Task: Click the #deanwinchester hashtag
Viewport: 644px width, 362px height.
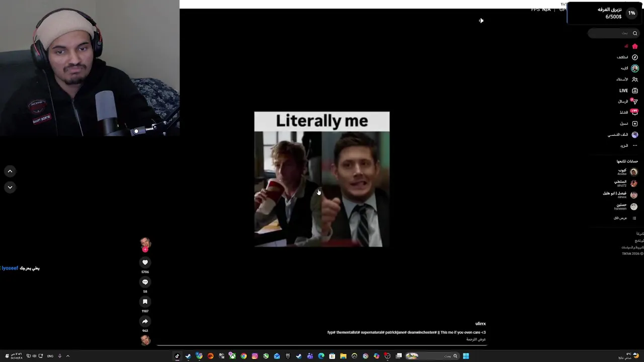Action: pyautogui.click(x=422, y=332)
